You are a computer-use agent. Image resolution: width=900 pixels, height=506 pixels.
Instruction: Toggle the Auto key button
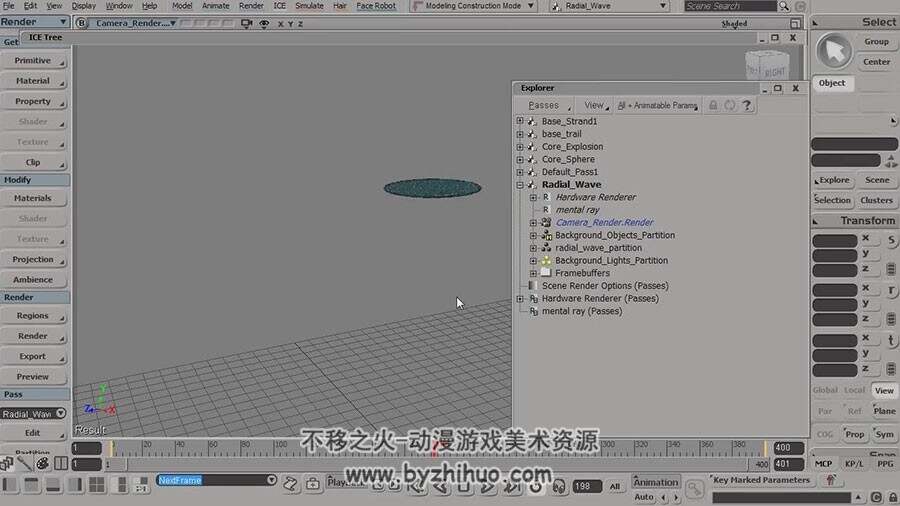(644, 497)
